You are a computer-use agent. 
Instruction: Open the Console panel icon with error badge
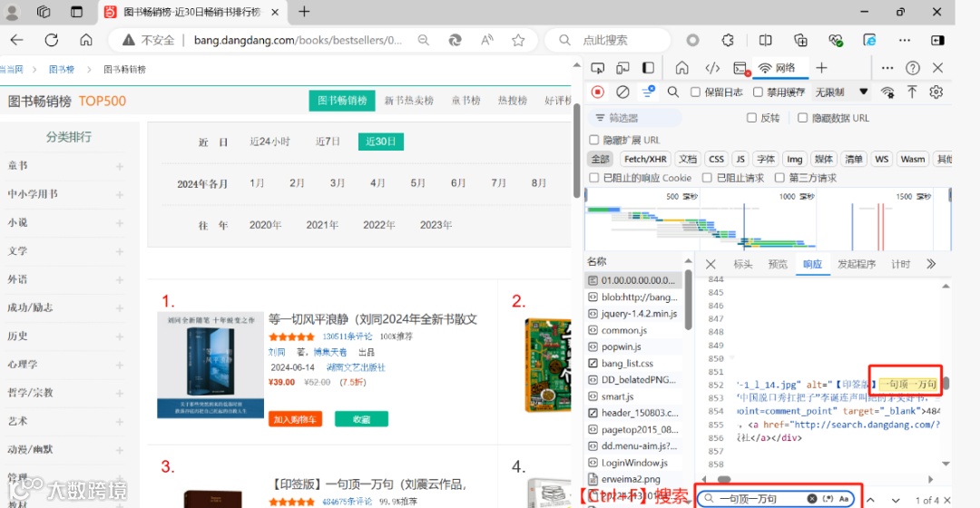[740, 68]
